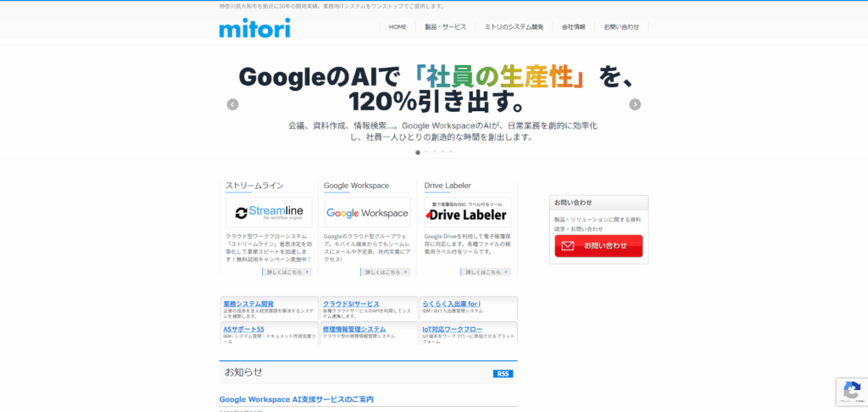Open the Google Workspace logo banner

(x=367, y=213)
